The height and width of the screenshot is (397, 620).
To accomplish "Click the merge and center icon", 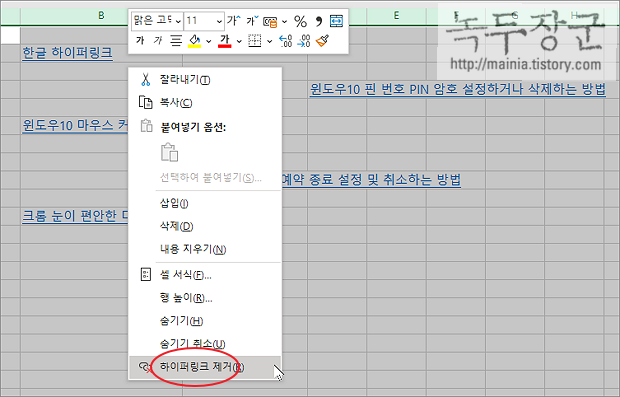I will tap(336, 21).
